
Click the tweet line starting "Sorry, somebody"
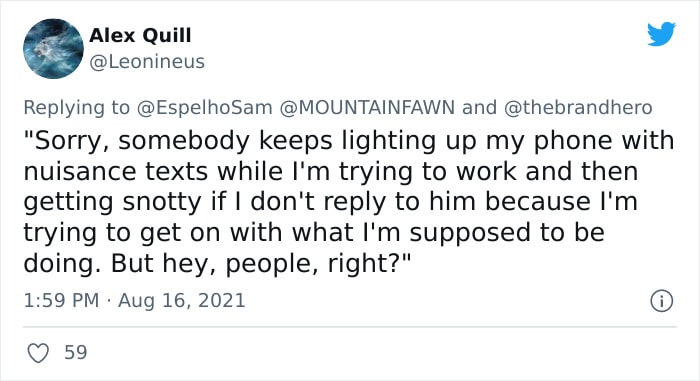coord(349,141)
